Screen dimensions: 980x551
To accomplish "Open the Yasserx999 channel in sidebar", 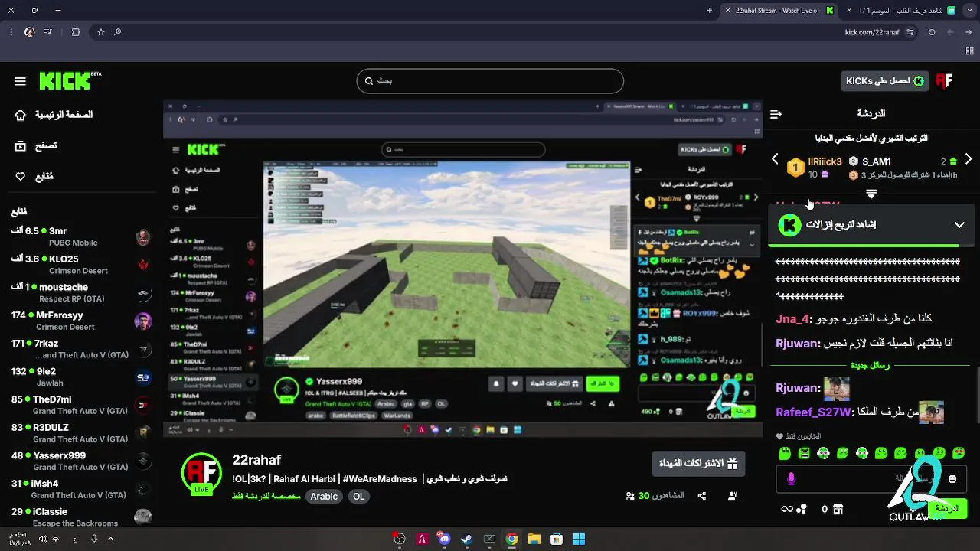I will 82,461.
